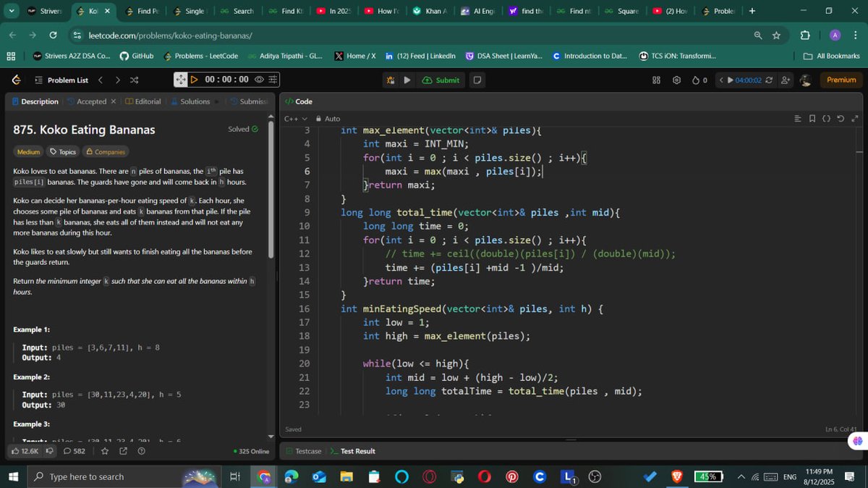Open the tab search dropdown arrow
Viewport: 868px width, 488px height.
click(12, 11)
